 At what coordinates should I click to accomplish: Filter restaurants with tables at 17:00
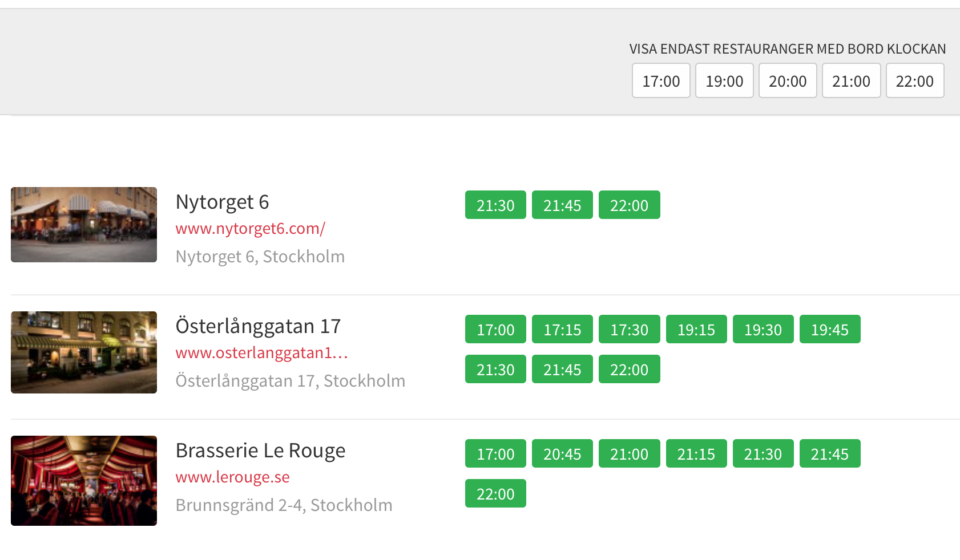tap(661, 80)
